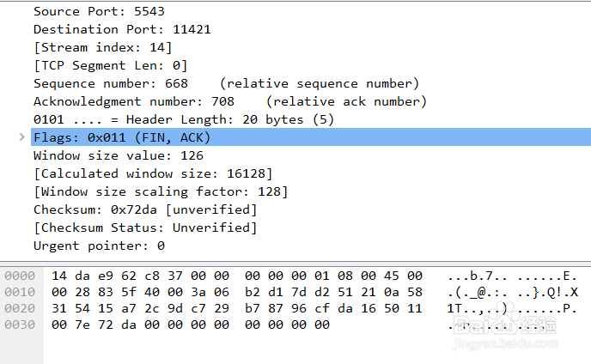Click ASCII text "..}.Q!.X" in row 0010
The height and width of the screenshot is (364, 591).
point(547,292)
